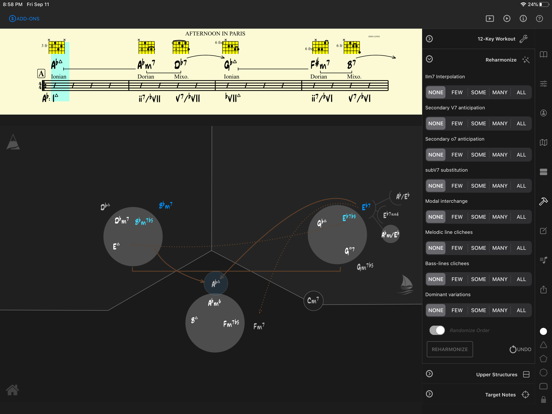Image resolution: width=552 pixels, height=414 pixels.
Task: Click the music note list icon in the sidebar
Action: point(544,260)
